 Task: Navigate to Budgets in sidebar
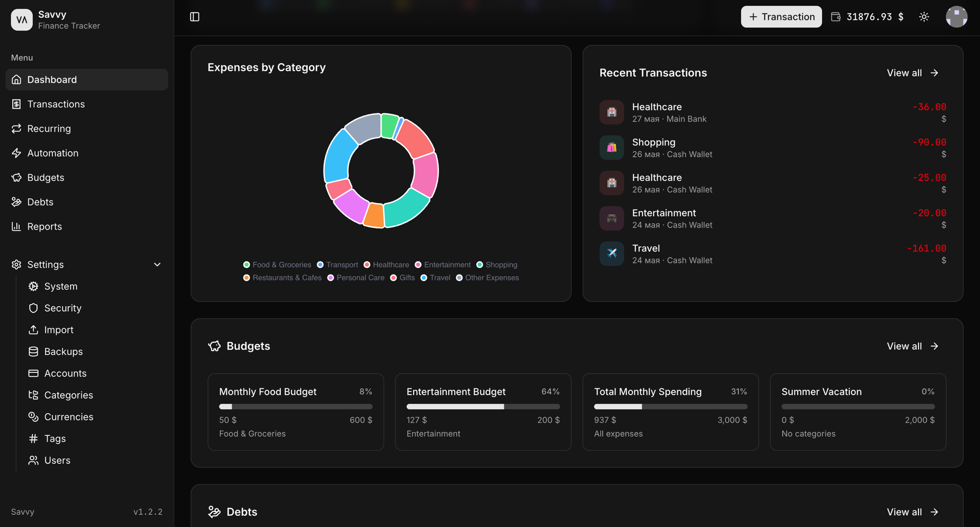coord(87,177)
